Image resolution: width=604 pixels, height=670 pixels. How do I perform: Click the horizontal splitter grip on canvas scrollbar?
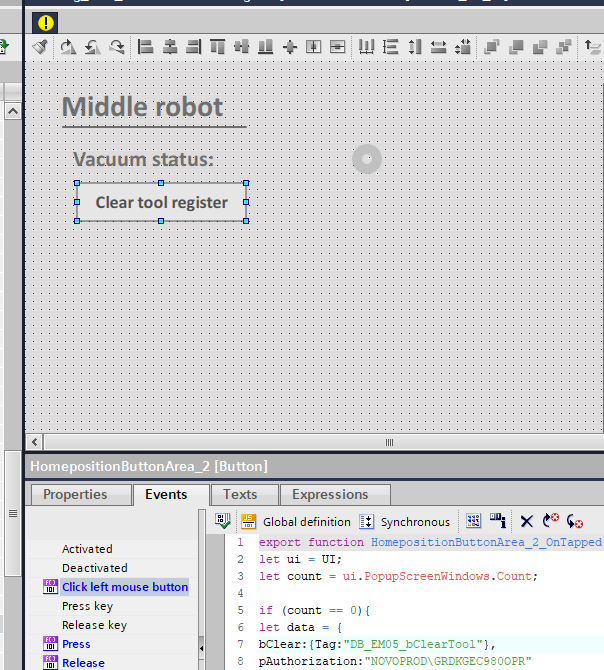(x=389, y=442)
